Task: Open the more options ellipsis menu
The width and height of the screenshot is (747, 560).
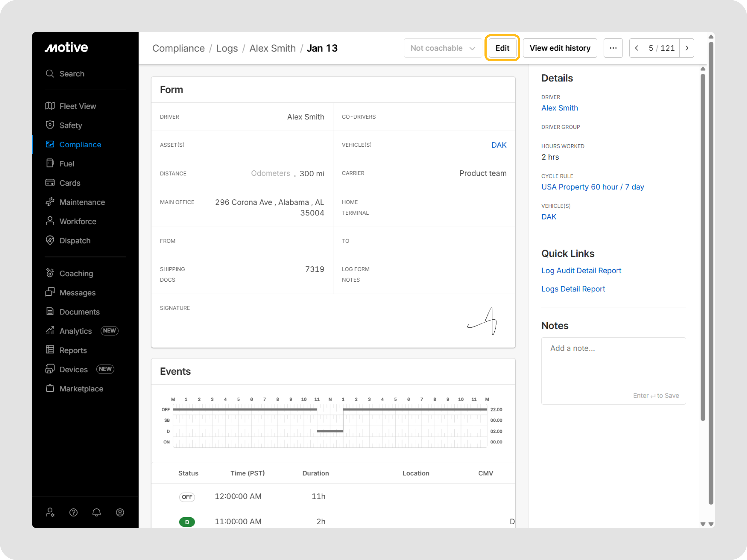Action: tap(613, 48)
